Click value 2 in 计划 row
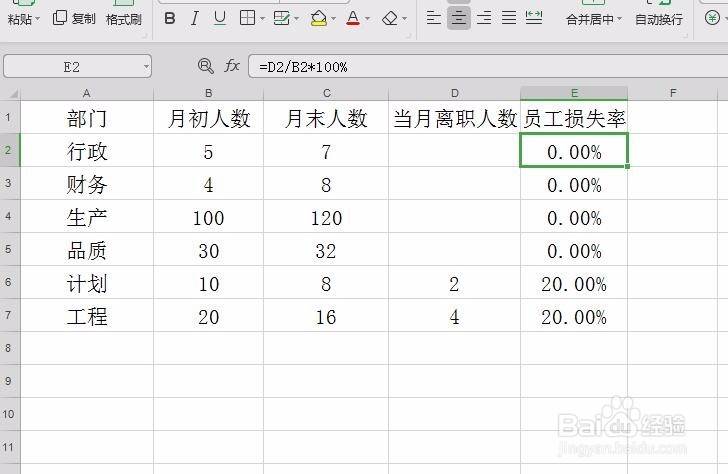Viewport: 728px width, 474px height. tap(455, 282)
